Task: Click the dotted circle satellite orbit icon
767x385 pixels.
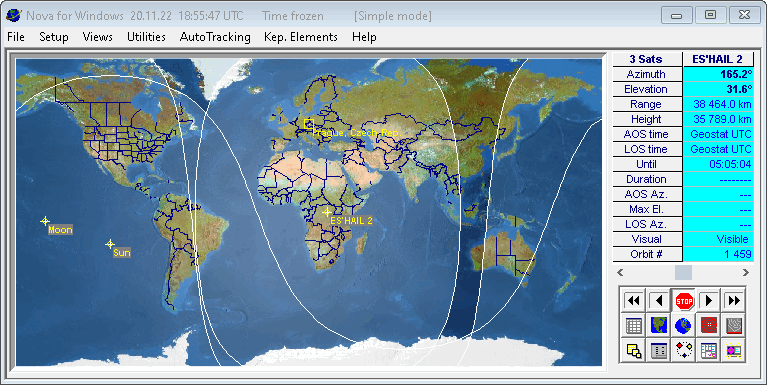Action: 684,350
